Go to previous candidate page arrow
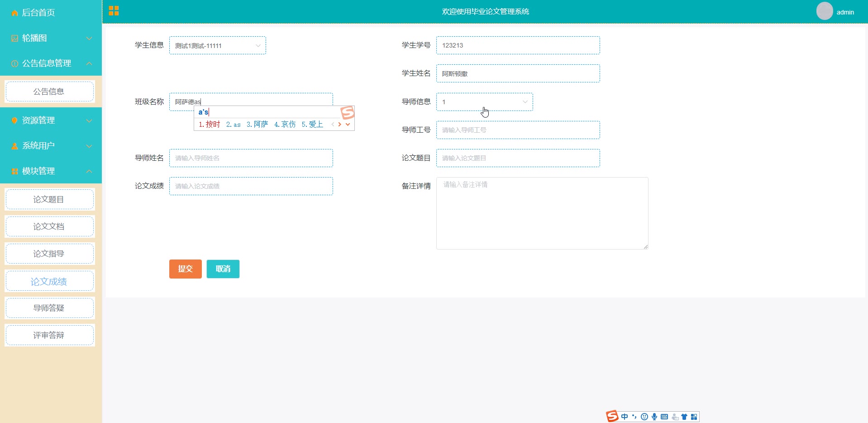 pyautogui.click(x=333, y=124)
